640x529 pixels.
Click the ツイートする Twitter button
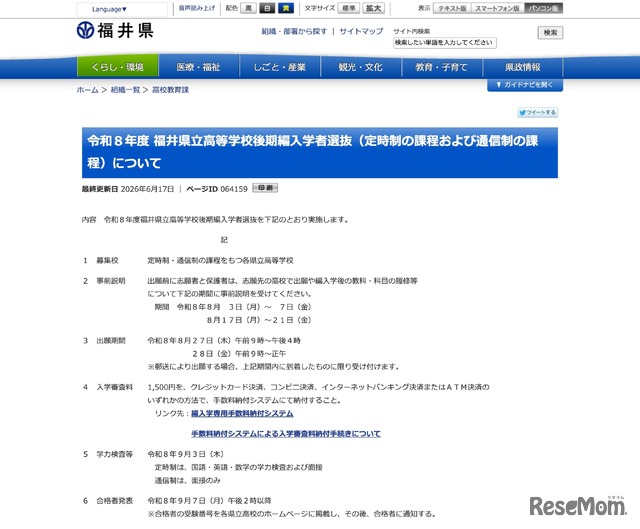pos(538,113)
